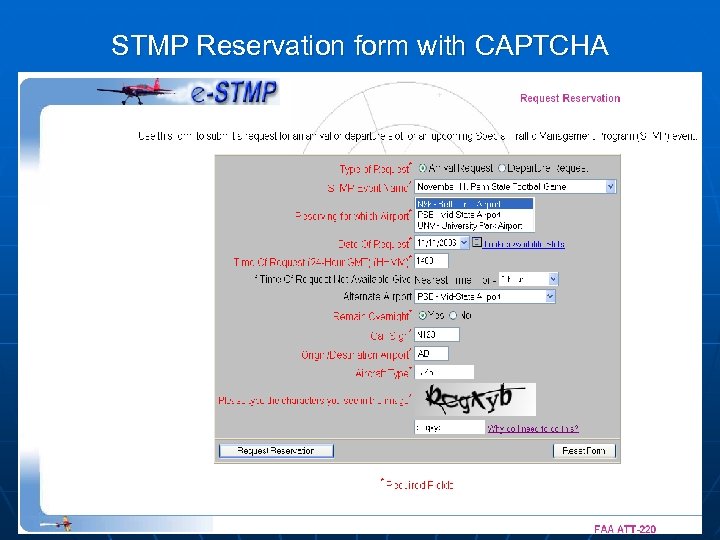Viewport: 720px width, 540px height.
Task: Select No for Remain Overnight
Action: [453, 315]
